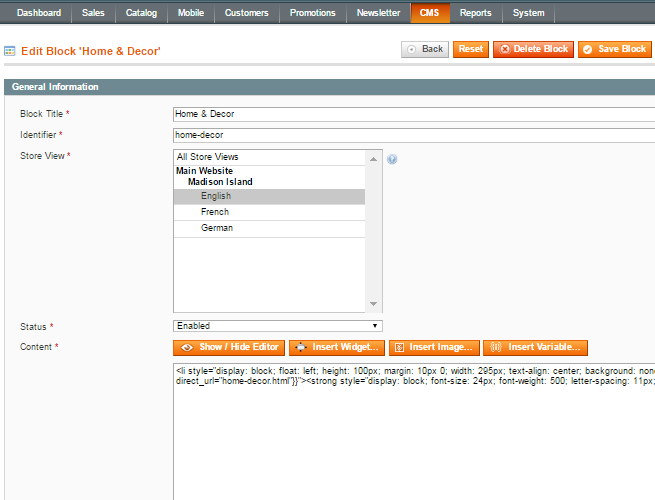
Task: Click Insert Variable button
Action: [535, 347]
